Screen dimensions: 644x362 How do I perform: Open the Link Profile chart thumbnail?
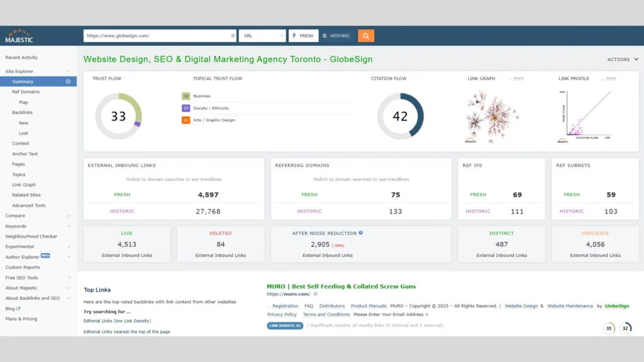pos(586,116)
